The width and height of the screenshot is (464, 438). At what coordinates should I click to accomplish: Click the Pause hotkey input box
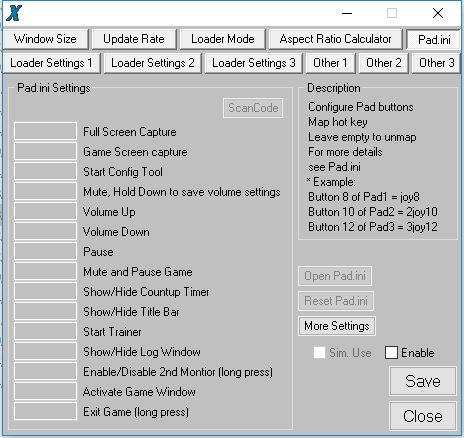45,251
